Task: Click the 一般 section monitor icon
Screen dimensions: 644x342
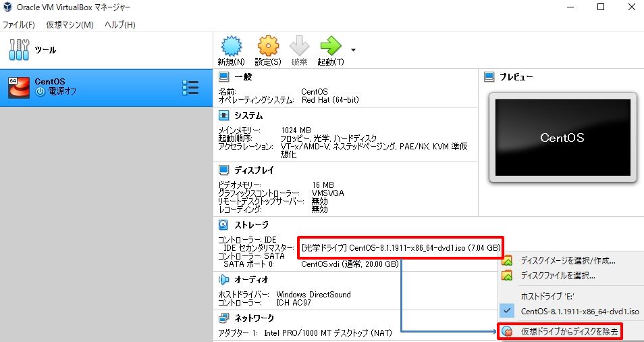Action: click(224, 77)
